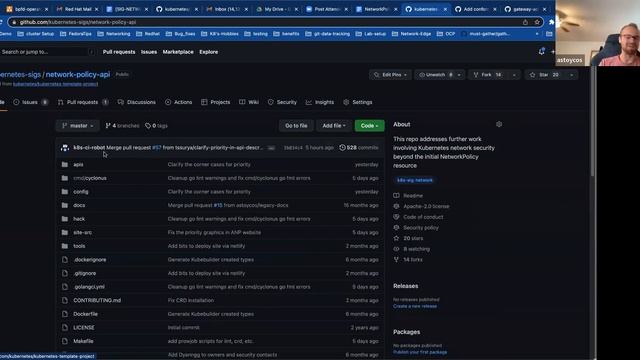The image size is (640, 360).
Task: Open the hack folder icon
Action: [64, 219]
